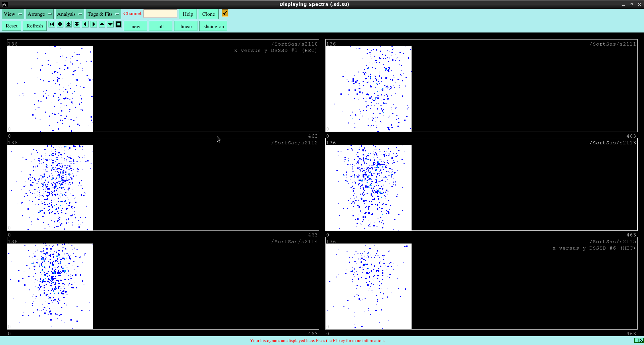Viewport: 644px width, 345px height.
Task: Focus the Channel input field
Action: point(160,13)
